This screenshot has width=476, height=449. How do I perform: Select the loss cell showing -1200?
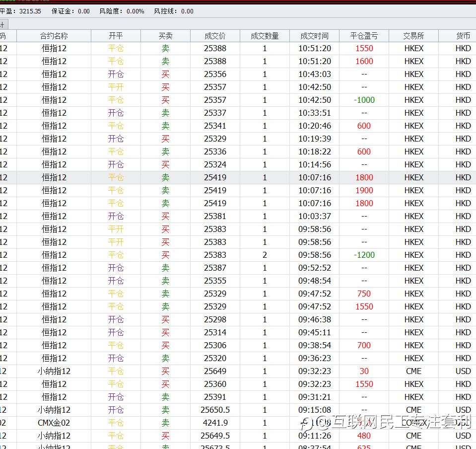click(x=364, y=255)
